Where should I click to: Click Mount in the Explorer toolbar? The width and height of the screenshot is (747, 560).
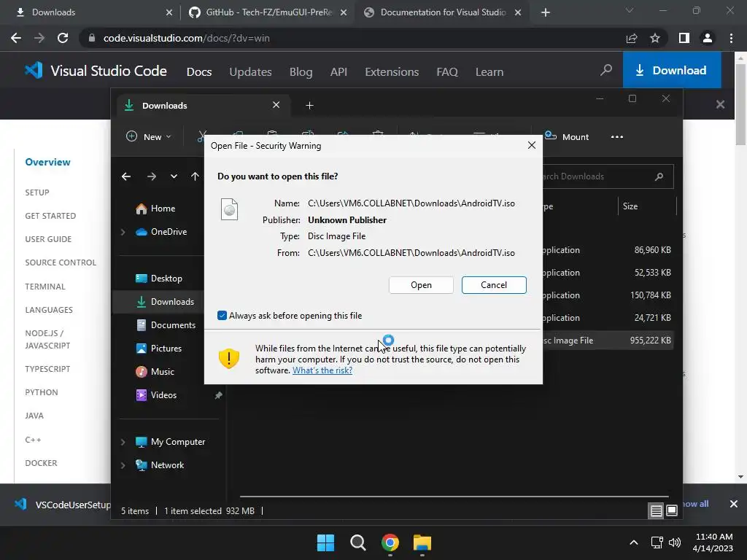click(x=567, y=136)
